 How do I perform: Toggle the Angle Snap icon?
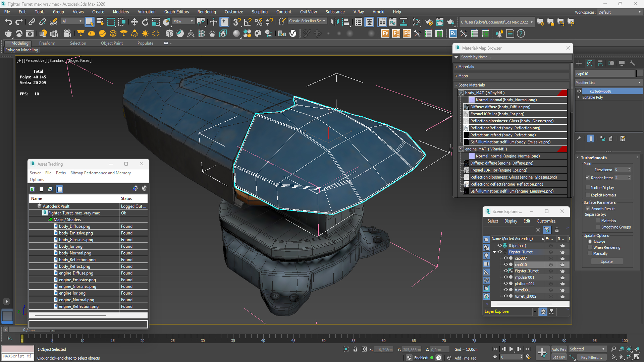pos(248,22)
